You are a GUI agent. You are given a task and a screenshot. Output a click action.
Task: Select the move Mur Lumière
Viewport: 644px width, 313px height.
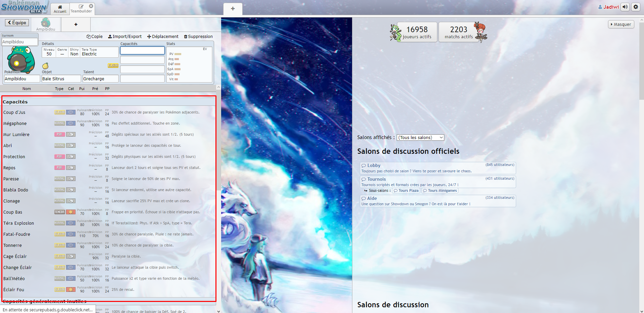108,134
